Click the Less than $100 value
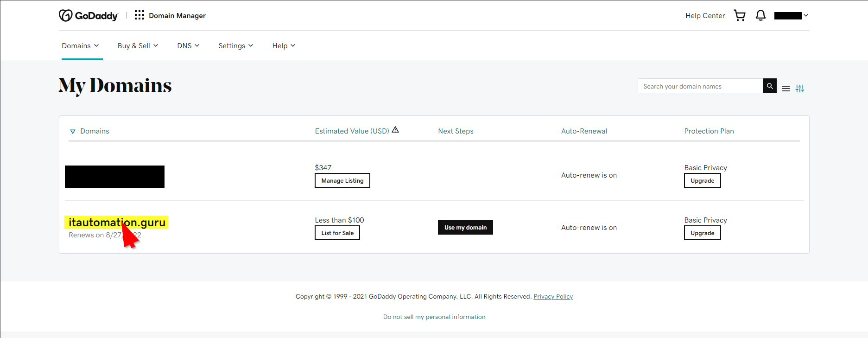This screenshot has height=338, width=868. (339, 220)
